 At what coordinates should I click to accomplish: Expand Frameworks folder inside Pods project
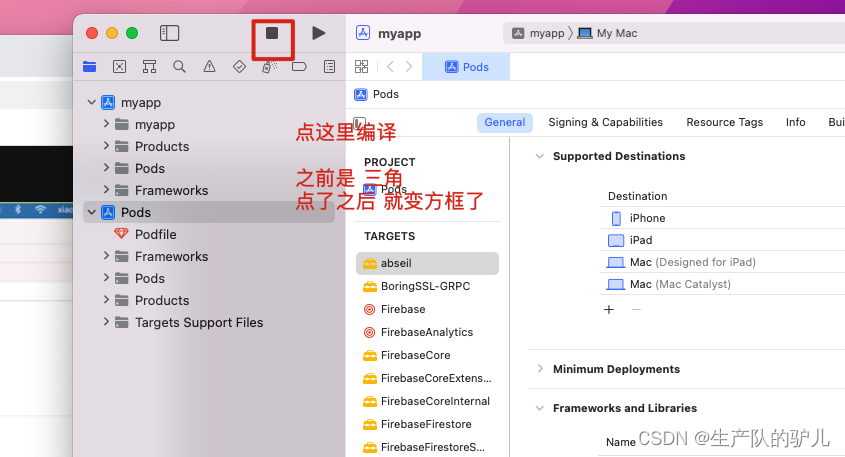[x=106, y=257]
